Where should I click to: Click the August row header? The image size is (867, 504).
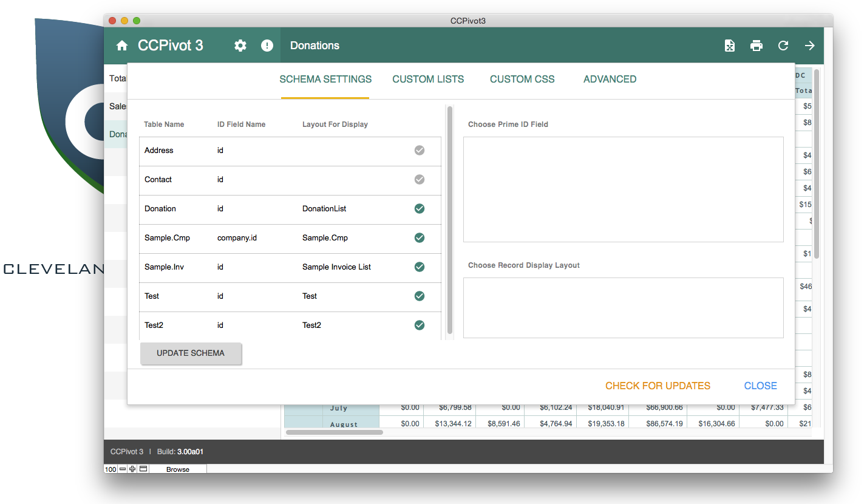351,424
